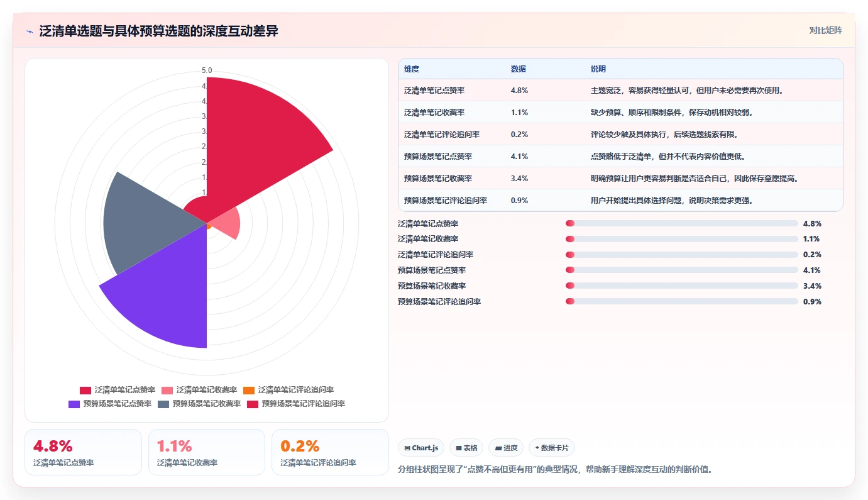Click the 说明 column header
The height and width of the screenshot is (500, 868).
click(x=598, y=69)
